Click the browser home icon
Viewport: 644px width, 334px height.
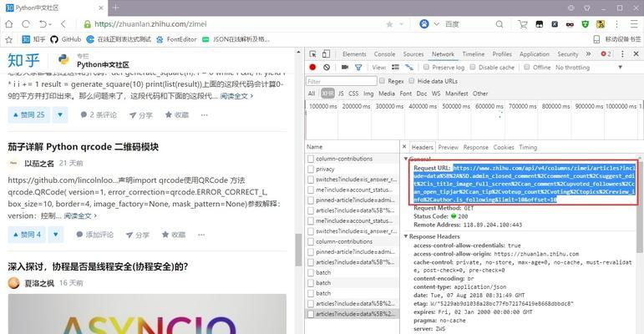(x=8, y=24)
